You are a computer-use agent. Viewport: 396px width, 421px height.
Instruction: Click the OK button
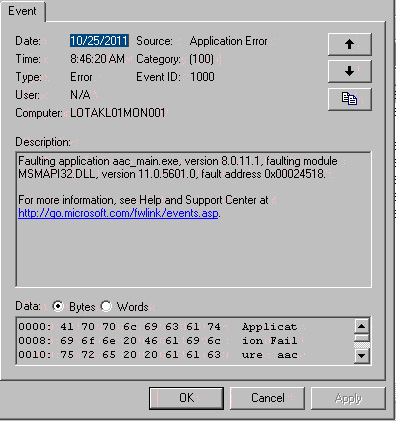[186, 398]
